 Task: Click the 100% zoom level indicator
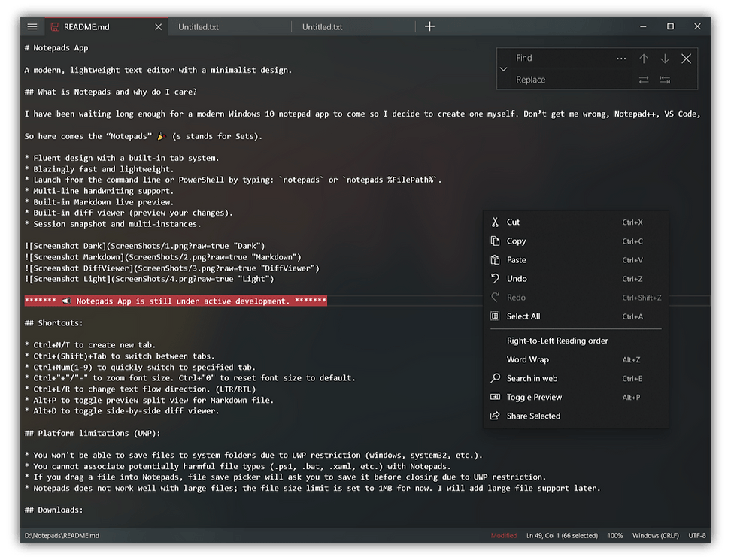pyautogui.click(x=615, y=536)
